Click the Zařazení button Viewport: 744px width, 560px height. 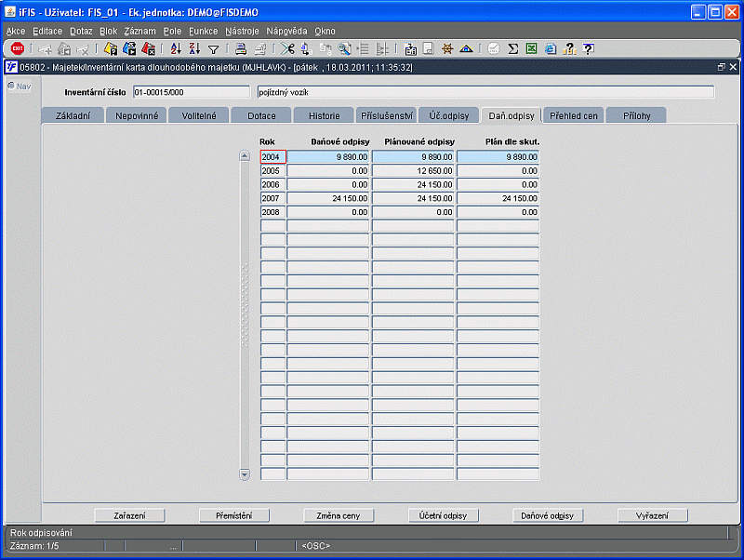[x=129, y=515]
